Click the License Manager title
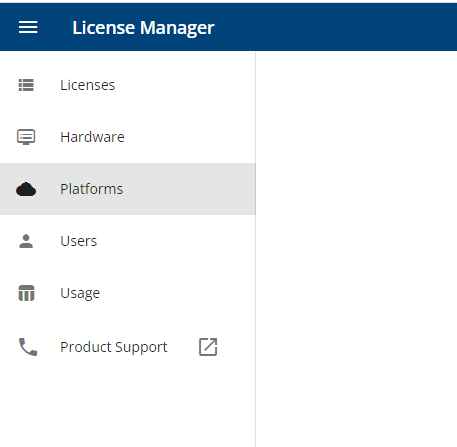Viewport: 457px width, 447px height. (x=143, y=27)
